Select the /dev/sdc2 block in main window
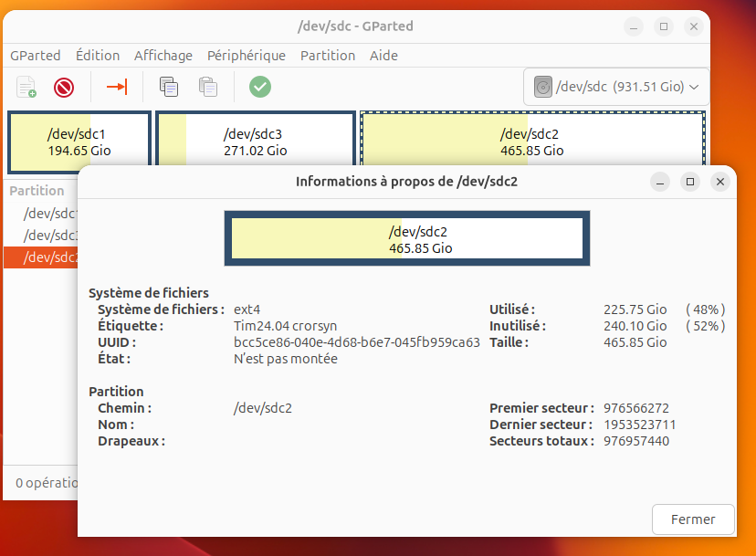 (533, 142)
